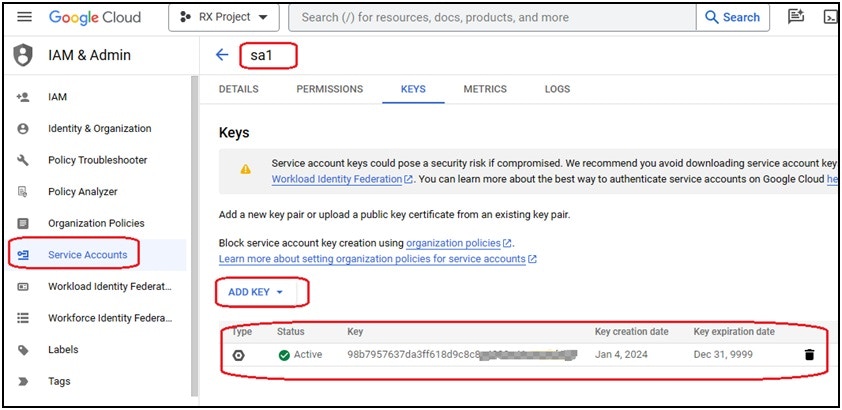Click the IAM & Admin shield icon
Viewport: 842px width, 410px height.
tap(23, 55)
